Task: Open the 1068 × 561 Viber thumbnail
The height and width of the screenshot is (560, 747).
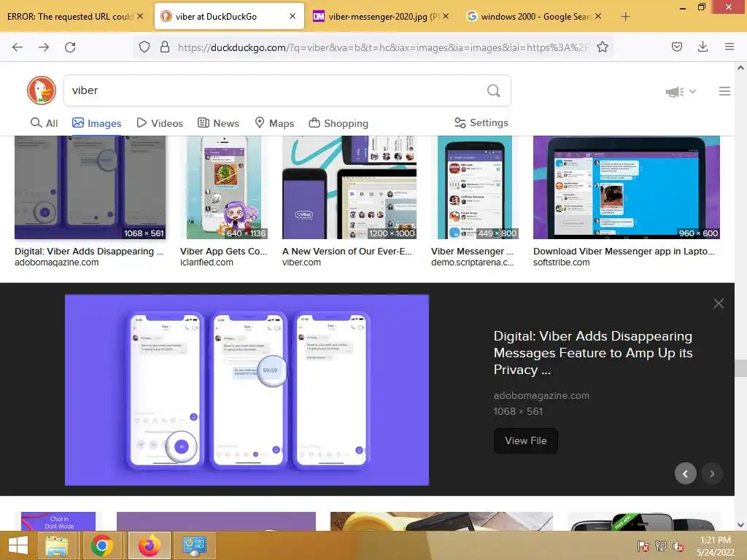Action: (x=90, y=187)
